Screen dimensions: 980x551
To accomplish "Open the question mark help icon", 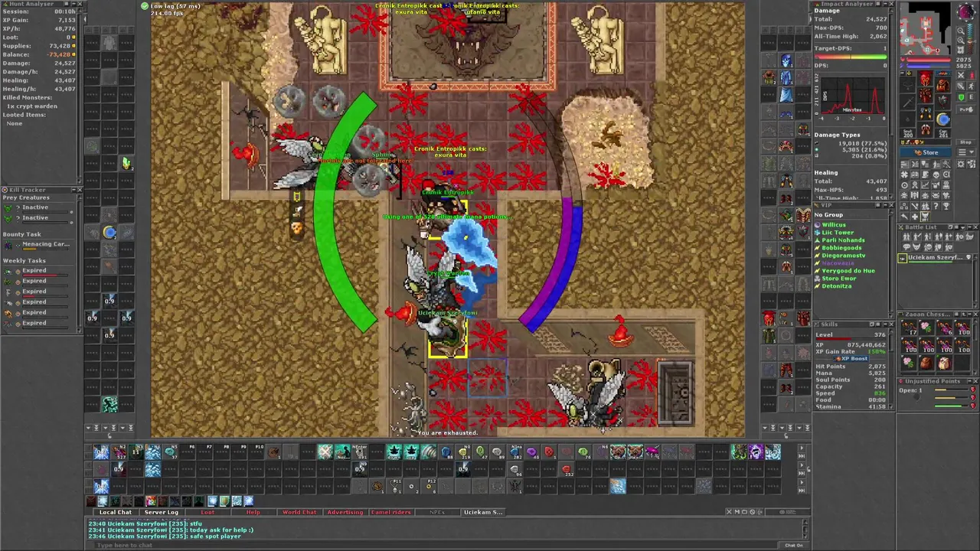I will (x=936, y=206).
